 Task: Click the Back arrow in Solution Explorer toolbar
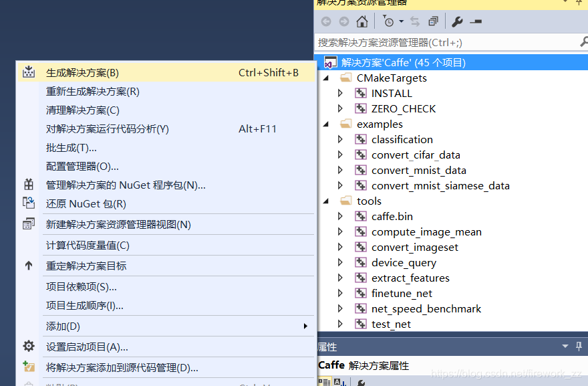pyautogui.click(x=326, y=21)
